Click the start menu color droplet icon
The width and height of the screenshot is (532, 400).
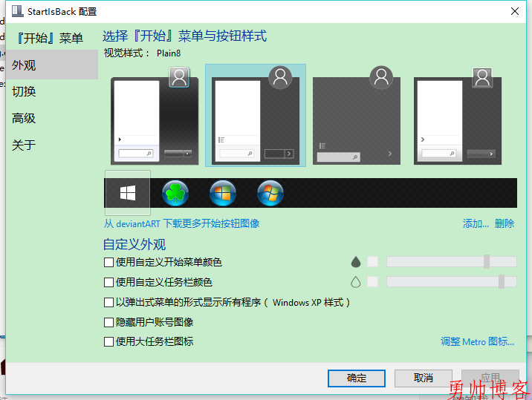(355, 262)
